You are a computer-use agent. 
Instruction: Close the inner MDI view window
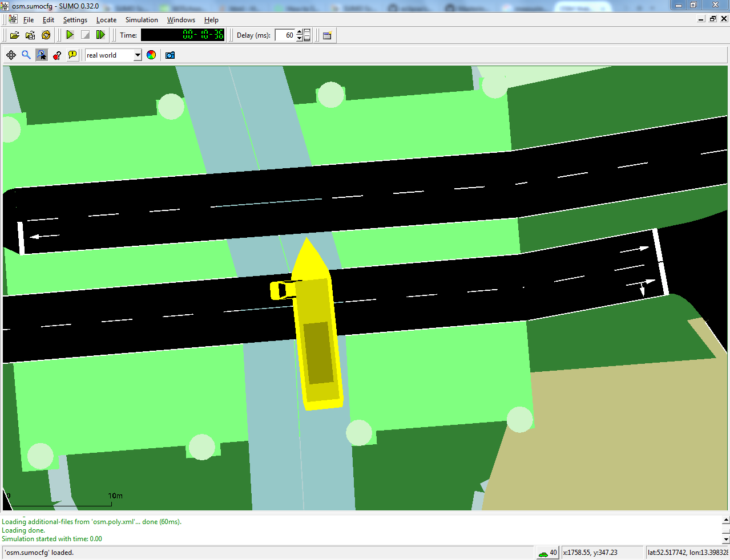pyautogui.click(x=724, y=19)
